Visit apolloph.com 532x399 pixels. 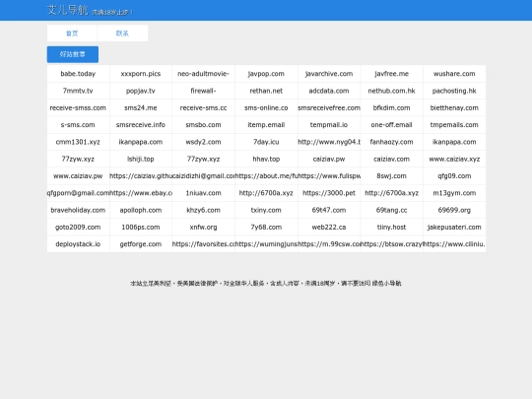[x=141, y=210]
